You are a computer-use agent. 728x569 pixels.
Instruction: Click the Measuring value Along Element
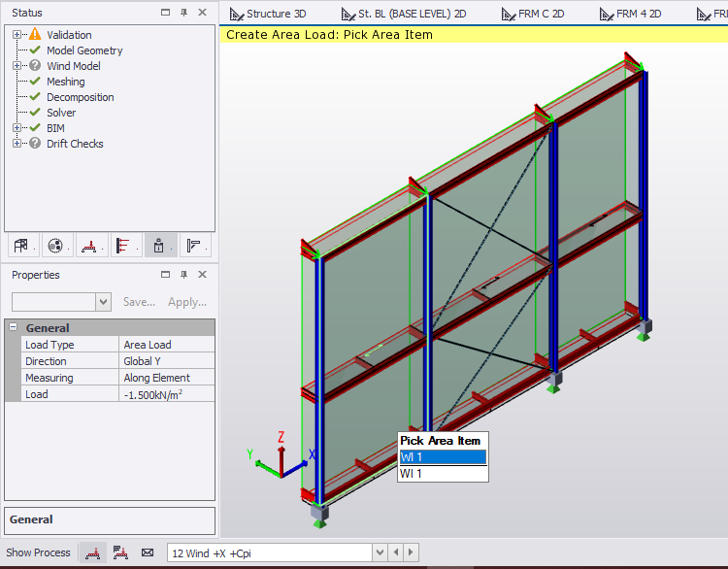coord(167,377)
